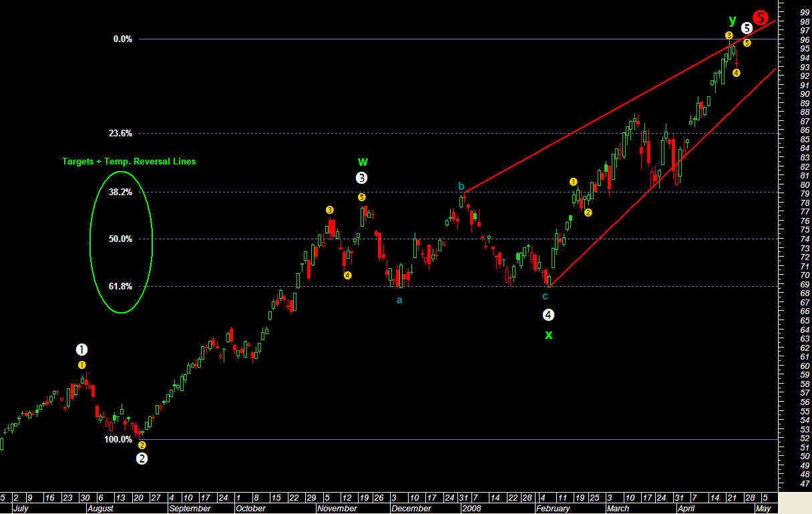Select the 'Targets + Temp. Reversal Lines' annotation
Image resolution: width=812 pixels, height=514 pixels.
(129, 161)
